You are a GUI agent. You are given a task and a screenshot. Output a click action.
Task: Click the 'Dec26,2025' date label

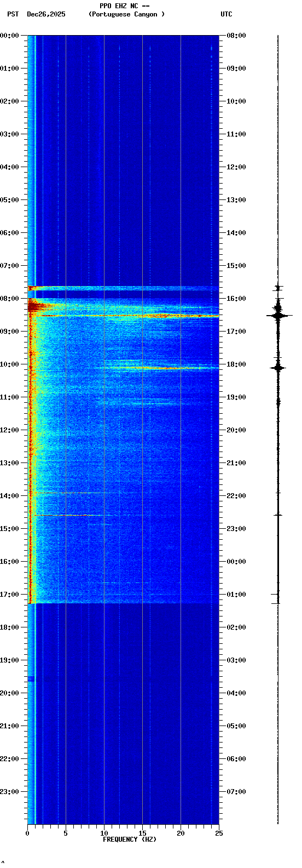click(x=46, y=14)
